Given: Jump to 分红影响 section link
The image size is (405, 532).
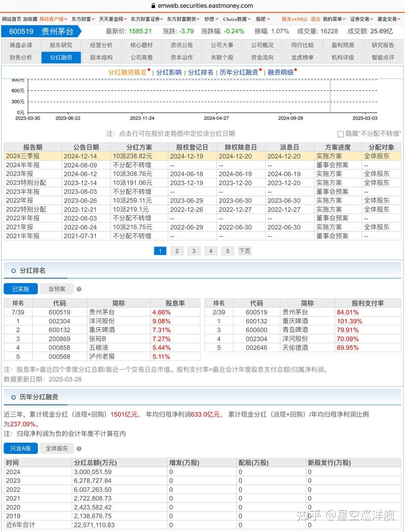Looking at the screenshot, I should pyautogui.click(x=169, y=72).
